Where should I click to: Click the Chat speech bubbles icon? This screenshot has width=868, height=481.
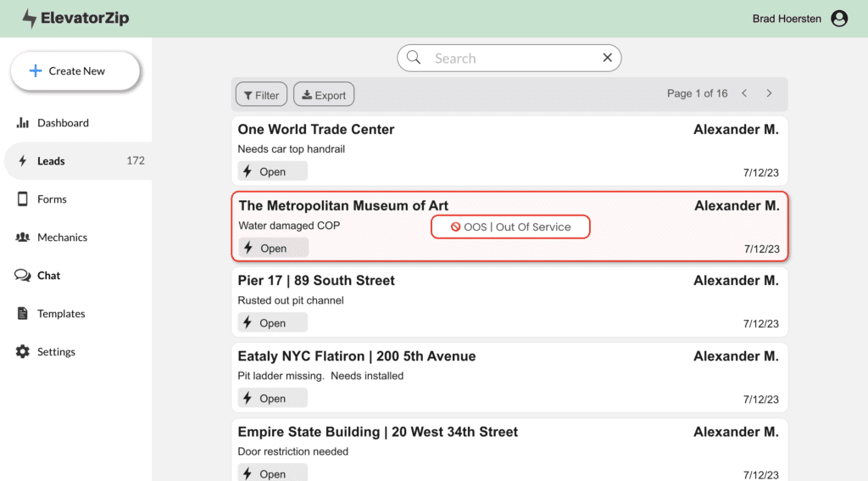(23, 276)
